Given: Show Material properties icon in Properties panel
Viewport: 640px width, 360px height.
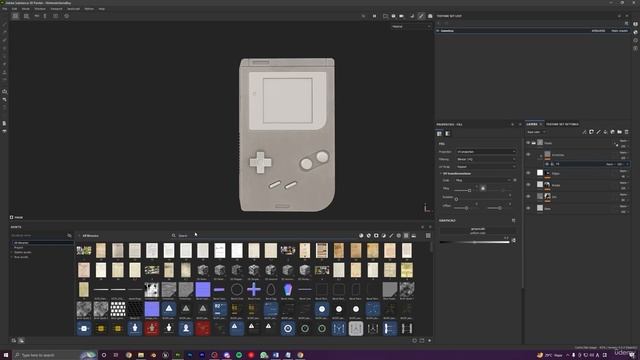Looking at the screenshot, I should click(x=439, y=133).
